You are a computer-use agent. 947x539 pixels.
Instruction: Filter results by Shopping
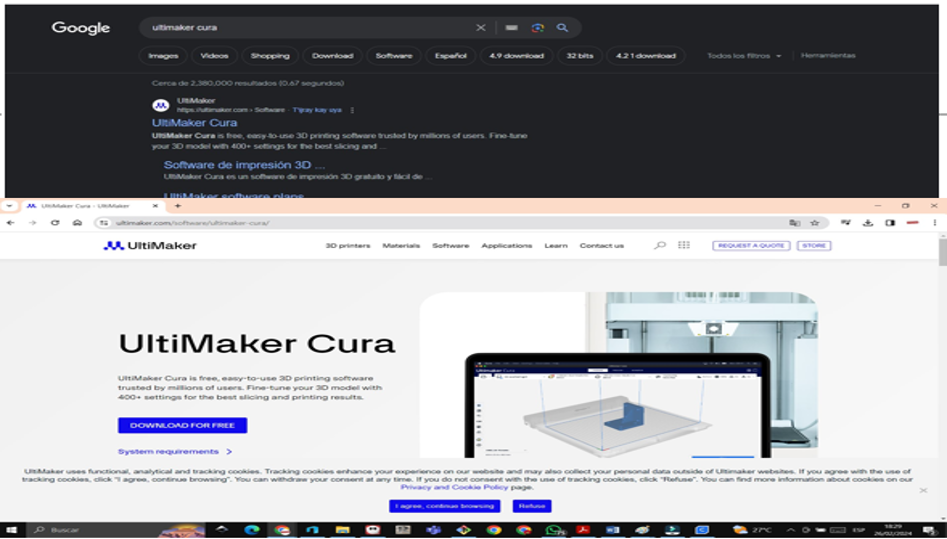point(270,56)
